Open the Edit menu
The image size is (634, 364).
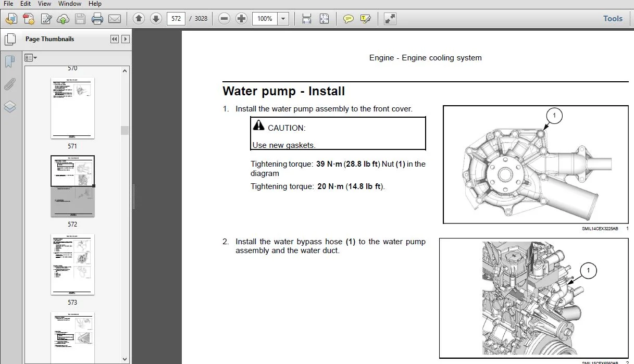pos(25,4)
